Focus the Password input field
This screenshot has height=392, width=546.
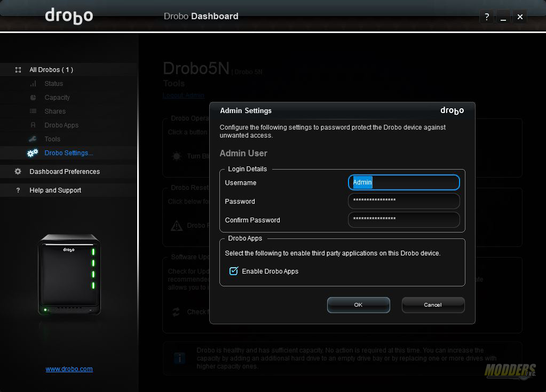(x=403, y=201)
